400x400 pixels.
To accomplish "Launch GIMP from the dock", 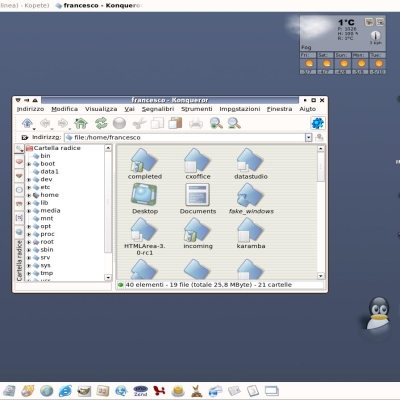I will point(84,391).
